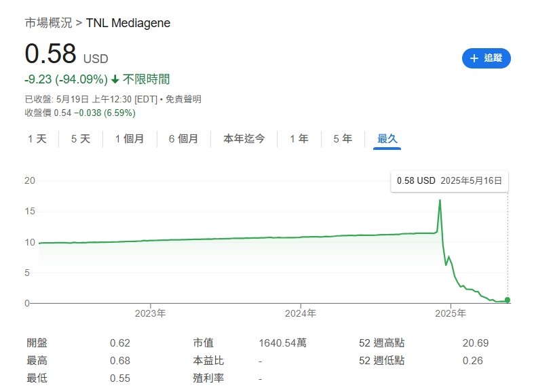551x392 pixels.
Task: Click the active 最久 max range tab
Action: click(387, 139)
